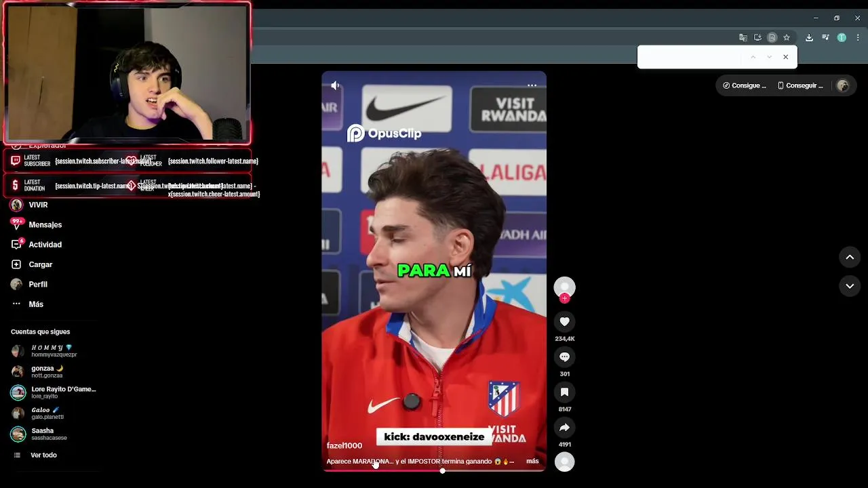
Task: Open the fazel1000 username on the video
Action: coord(344,445)
